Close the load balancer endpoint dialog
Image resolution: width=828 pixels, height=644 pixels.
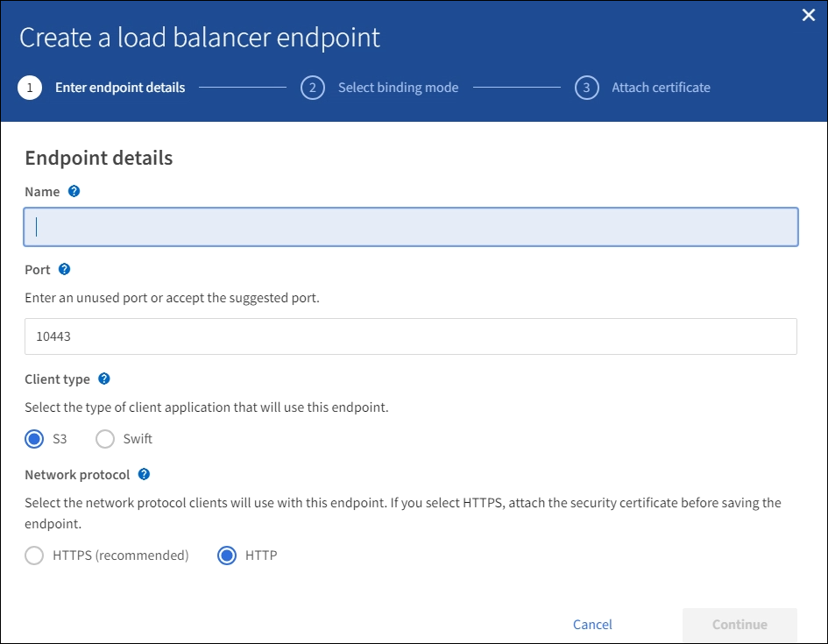coord(809,16)
